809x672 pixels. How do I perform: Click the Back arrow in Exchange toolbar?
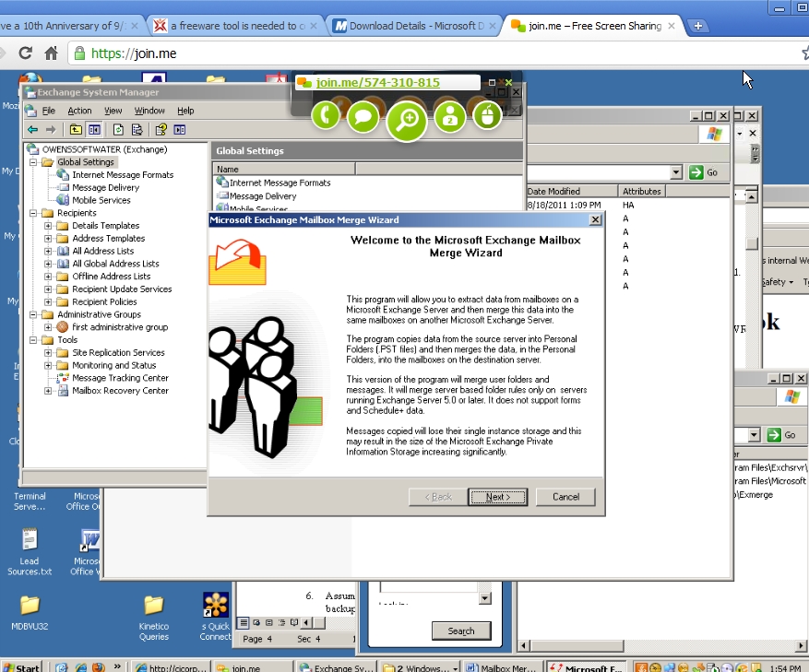point(33,130)
